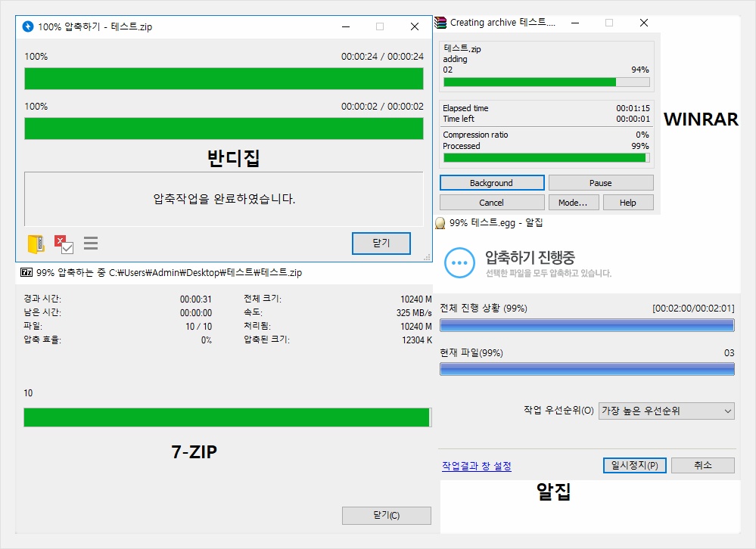This screenshot has height=549, width=756.
Task: Click the ALZip egg icon in title bar
Action: coord(440,223)
